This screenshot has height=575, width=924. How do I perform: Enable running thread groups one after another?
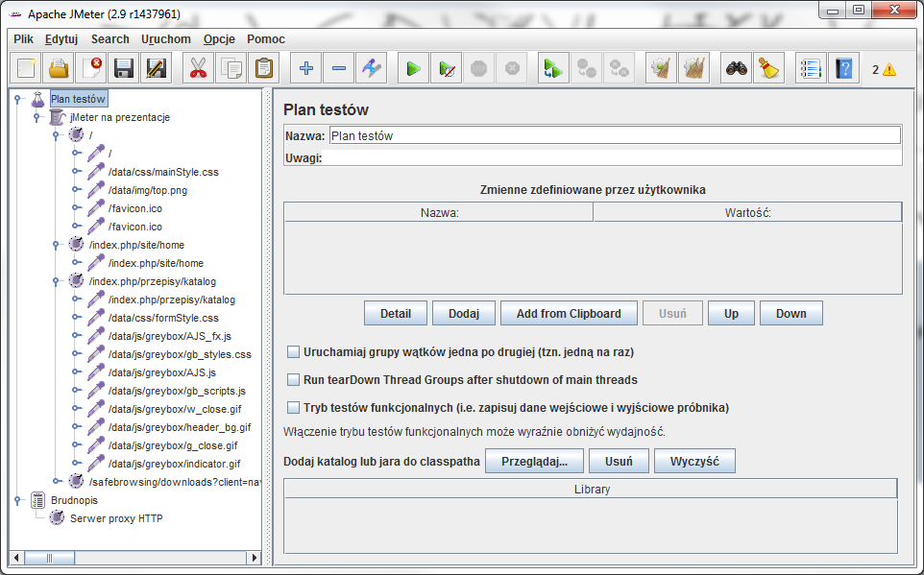(x=293, y=352)
